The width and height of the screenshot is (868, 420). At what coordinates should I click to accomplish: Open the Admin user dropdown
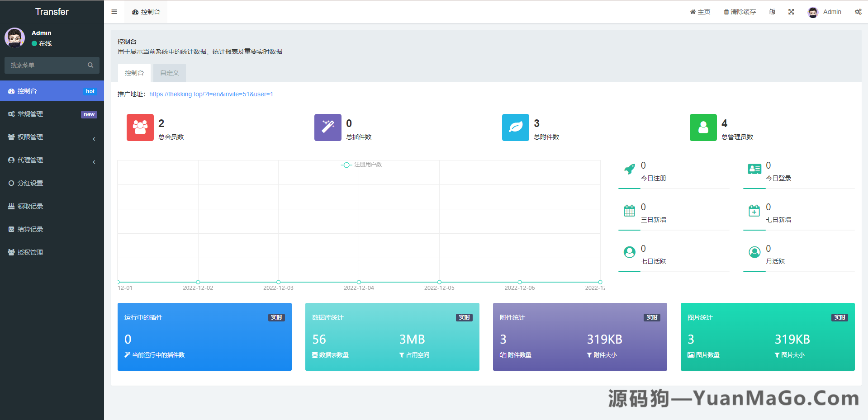click(x=825, y=12)
